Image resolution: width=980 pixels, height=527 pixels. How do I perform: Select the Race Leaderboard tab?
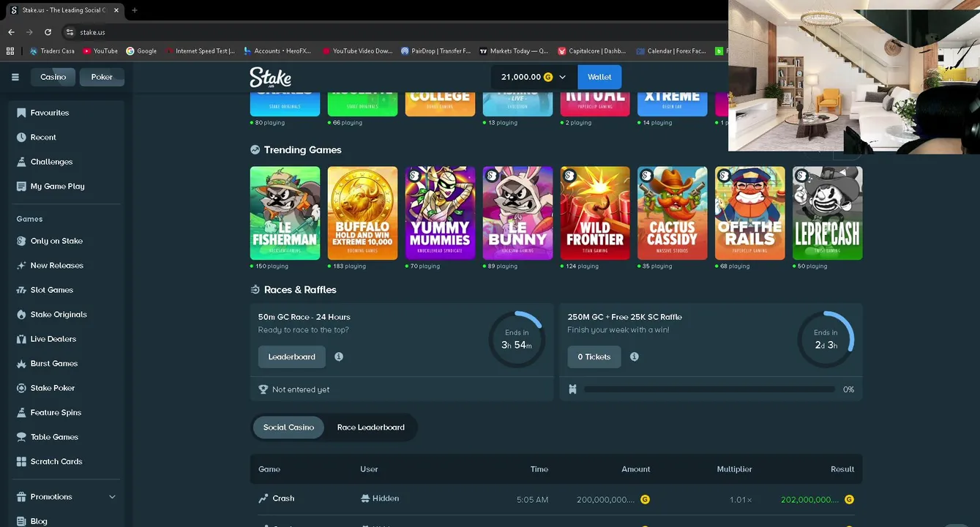click(x=370, y=427)
